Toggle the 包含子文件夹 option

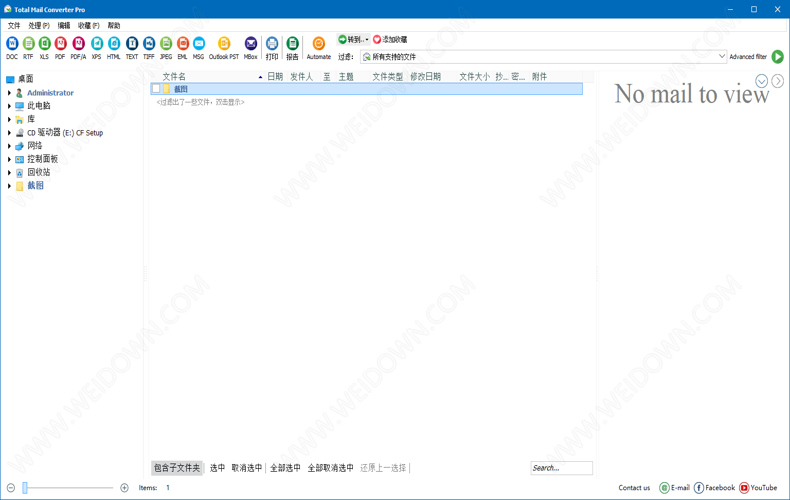point(177,468)
